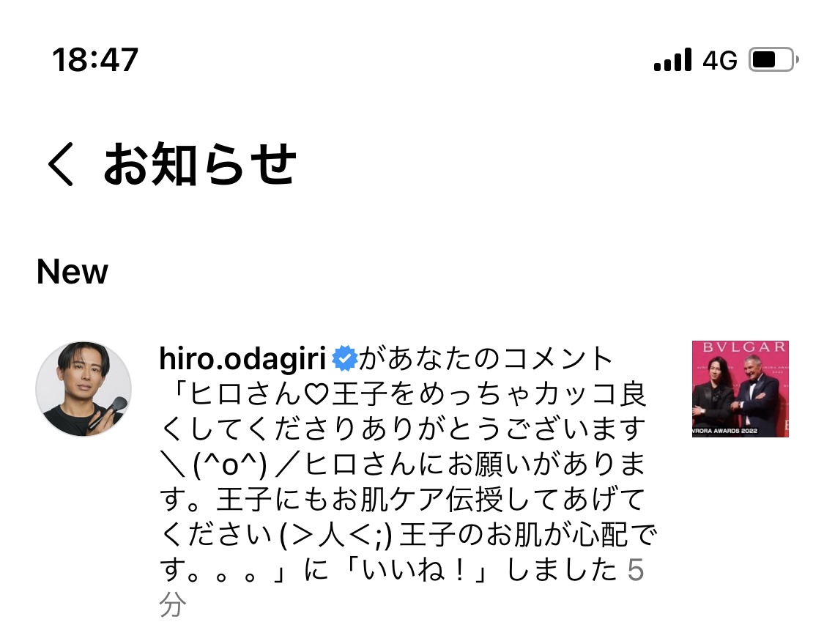The width and height of the screenshot is (824, 644).
Task: Tap the battery indicator in status bar
Action: 773,59
